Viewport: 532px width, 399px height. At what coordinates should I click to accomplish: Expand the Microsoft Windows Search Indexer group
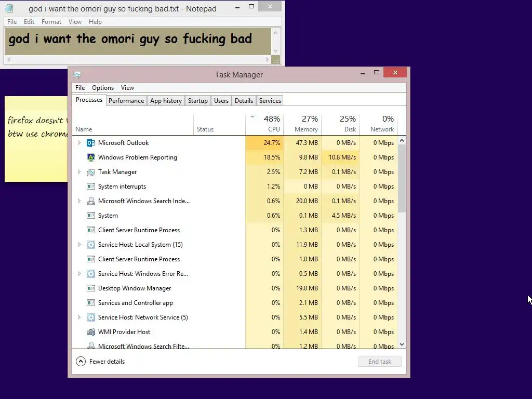point(79,201)
